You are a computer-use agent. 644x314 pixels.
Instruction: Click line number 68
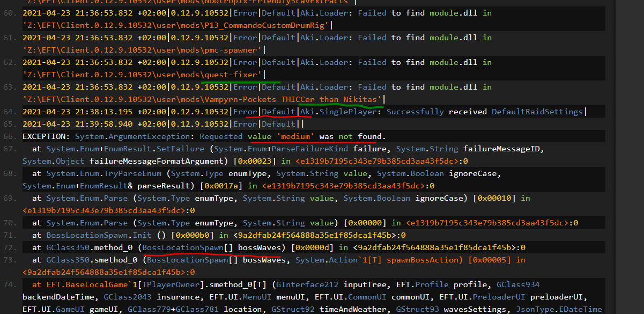pyautogui.click(x=9, y=173)
